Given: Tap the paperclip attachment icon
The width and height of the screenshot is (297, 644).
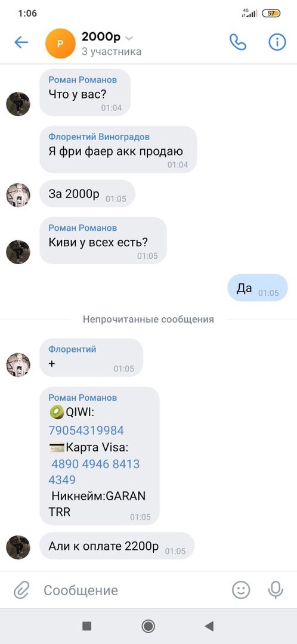Looking at the screenshot, I should pyautogui.click(x=20, y=590).
